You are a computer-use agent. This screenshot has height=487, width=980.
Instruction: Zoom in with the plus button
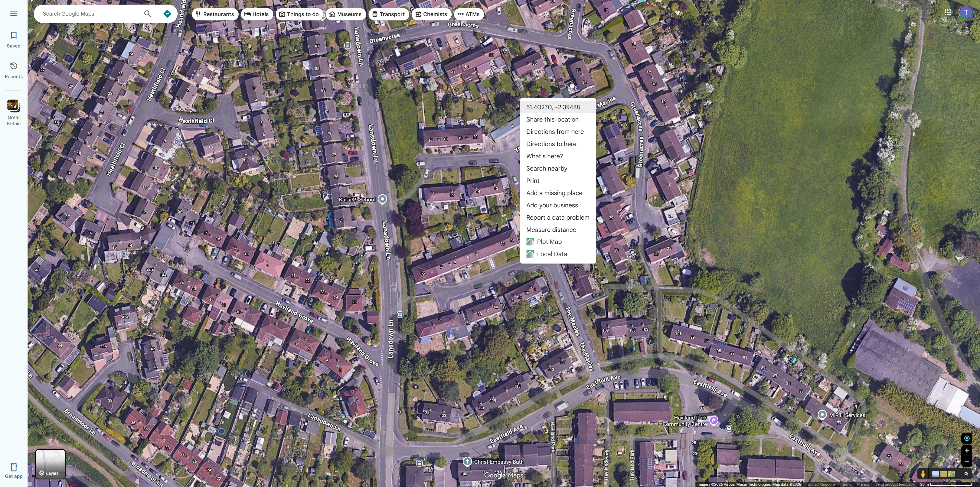(966, 450)
